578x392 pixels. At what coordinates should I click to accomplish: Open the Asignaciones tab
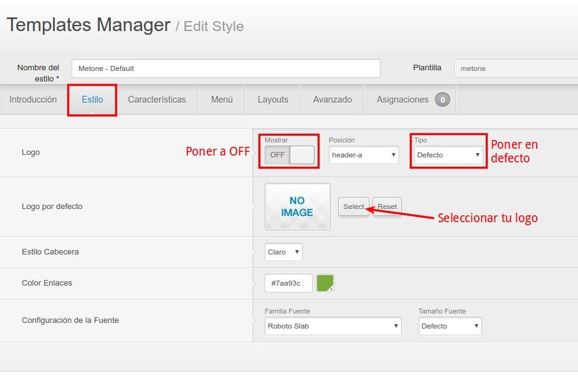(410, 100)
